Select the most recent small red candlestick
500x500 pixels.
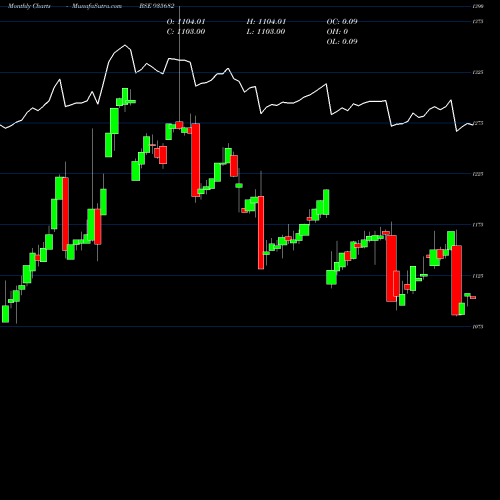click(473, 298)
